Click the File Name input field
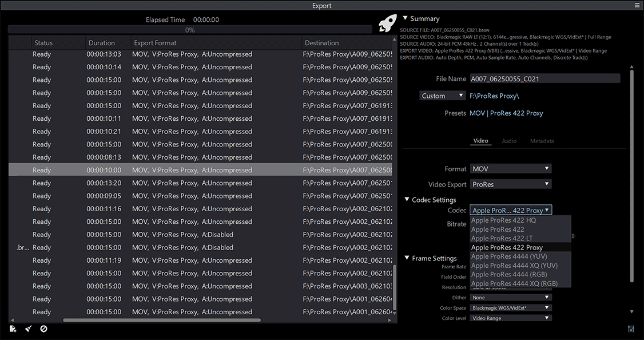Image resolution: width=644 pixels, height=340 pixels. pos(545,78)
